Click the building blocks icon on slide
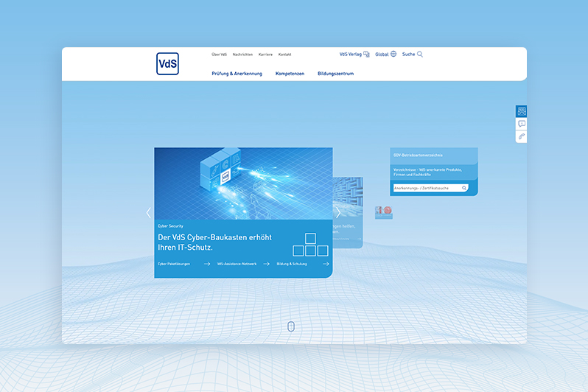Screen dimensions: 588x392 coord(310,245)
